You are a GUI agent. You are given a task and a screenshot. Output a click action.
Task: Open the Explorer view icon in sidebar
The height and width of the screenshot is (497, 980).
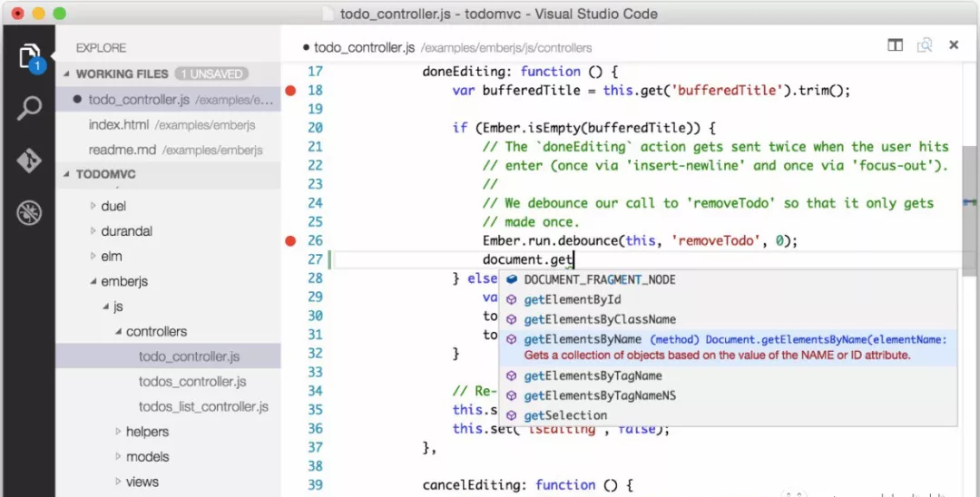coord(29,57)
